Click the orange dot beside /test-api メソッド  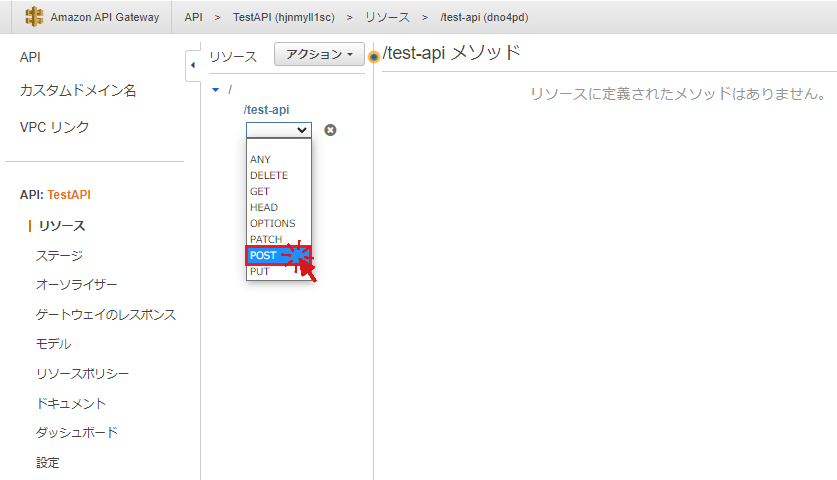(x=374, y=57)
